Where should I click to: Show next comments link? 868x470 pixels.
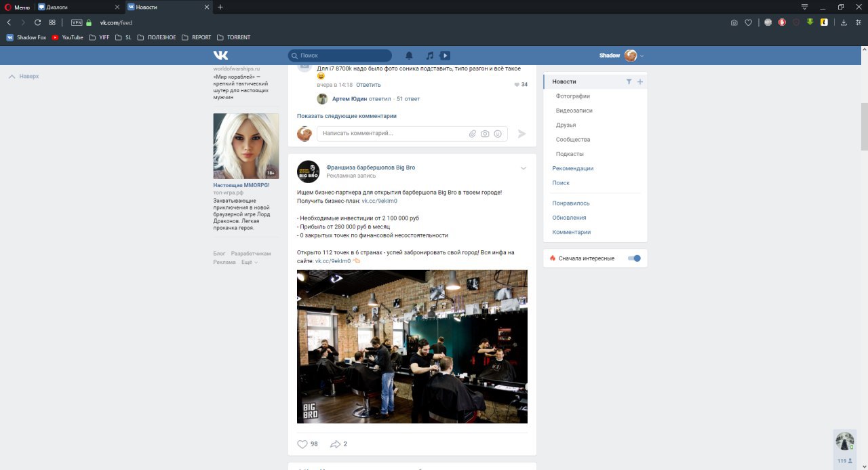(347, 116)
